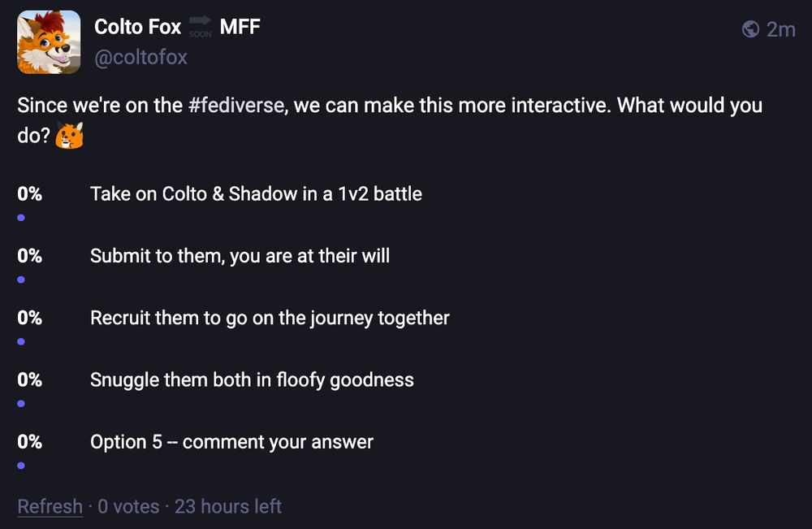The image size is (812, 529).
Task: Select Option 5 comment your answer
Action: click(x=232, y=442)
